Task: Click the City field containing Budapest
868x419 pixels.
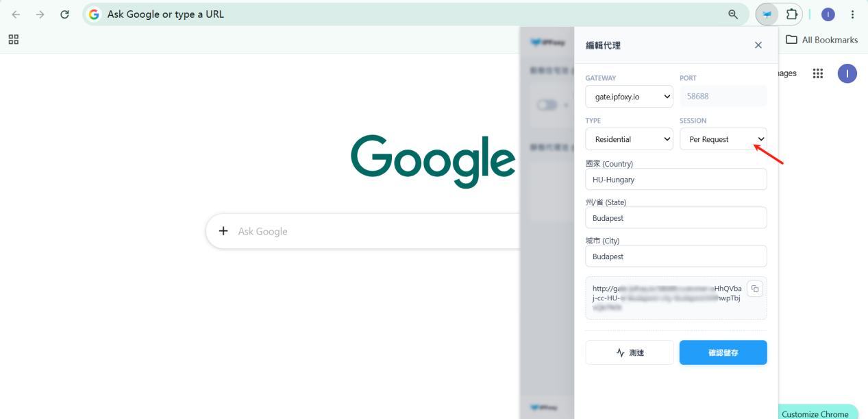Action: tap(676, 256)
